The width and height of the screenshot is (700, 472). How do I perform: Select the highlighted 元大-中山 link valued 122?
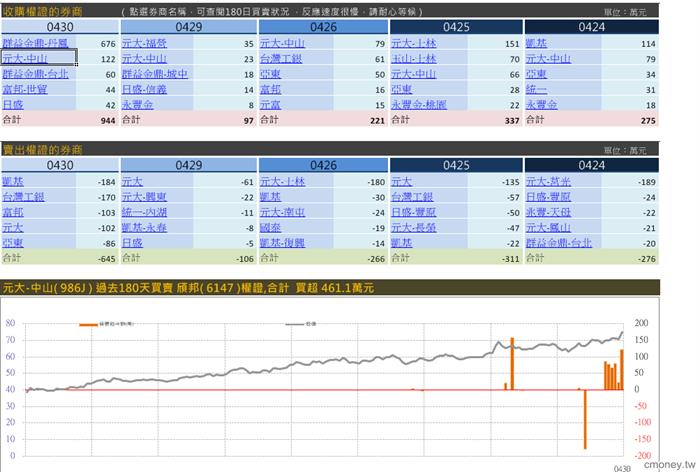tap(25, 58)
